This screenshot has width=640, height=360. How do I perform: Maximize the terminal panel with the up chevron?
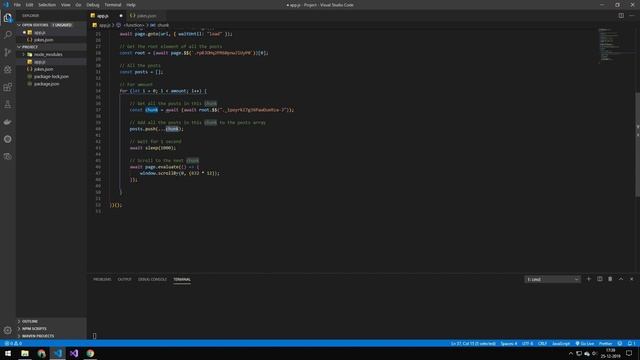621,279
